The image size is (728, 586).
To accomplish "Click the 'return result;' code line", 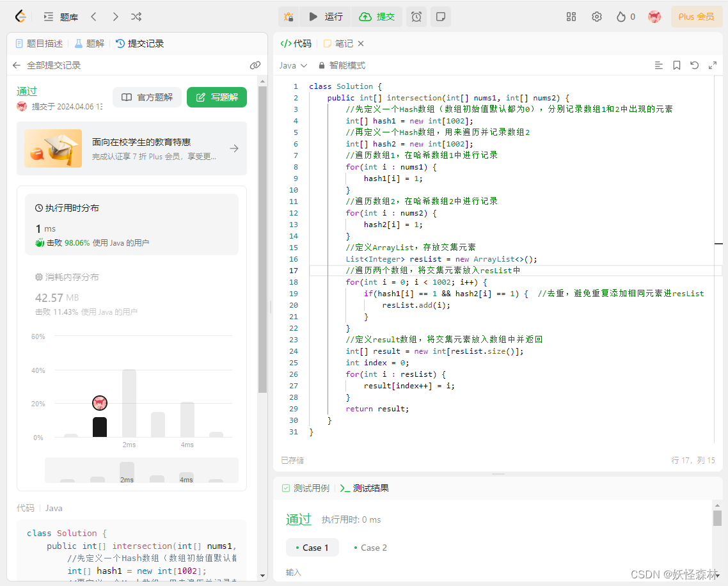I will pos(377,409).
